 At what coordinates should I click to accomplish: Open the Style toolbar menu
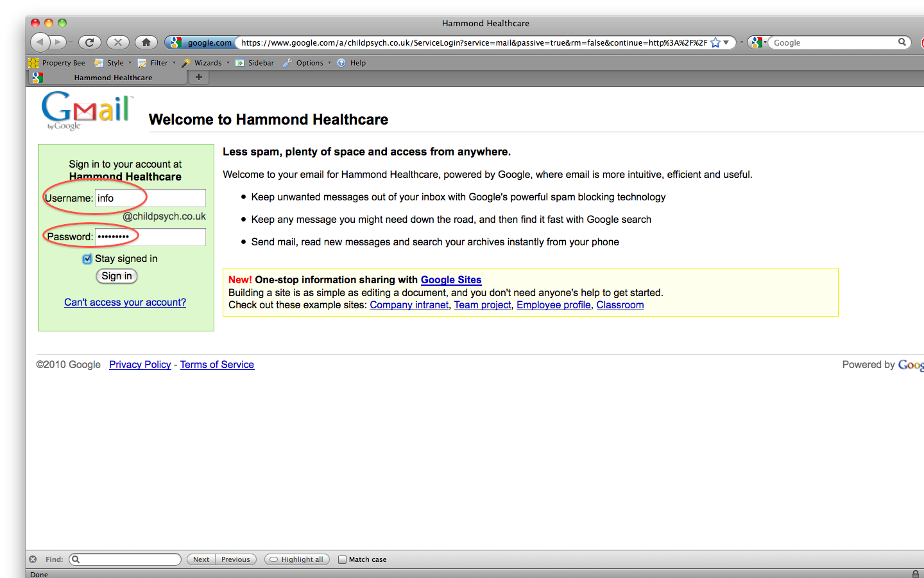tap(109, 63)
